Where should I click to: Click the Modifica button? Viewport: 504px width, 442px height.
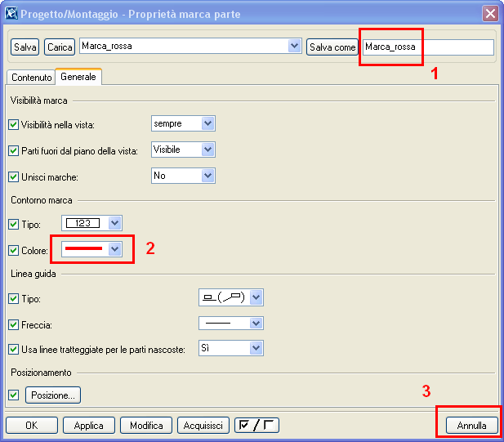tap(146, 426)
